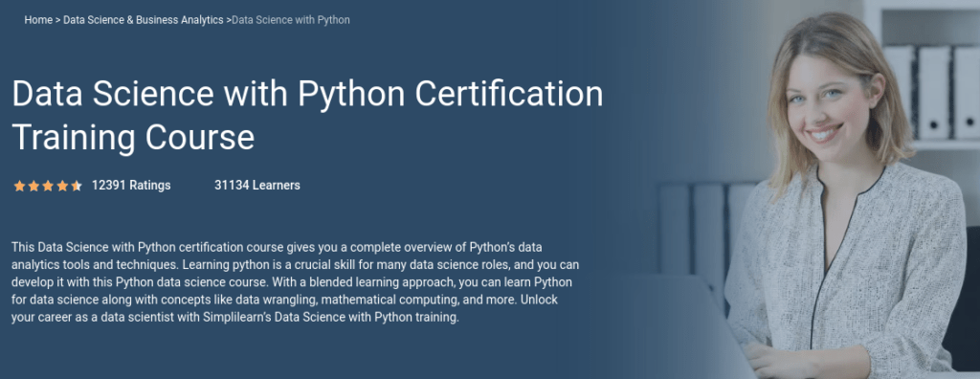The image size is (980, 379).
Task: Click the 12391 Ratings text
Action: 131,186
